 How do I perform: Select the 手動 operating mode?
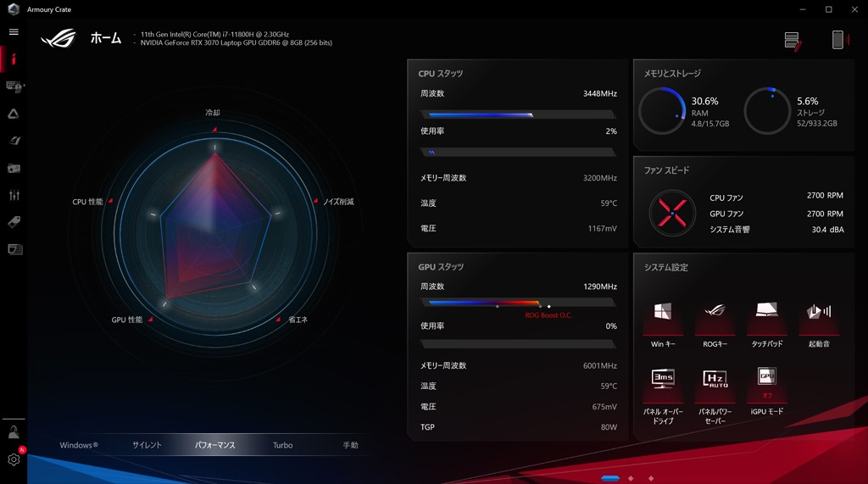point(350,445)
